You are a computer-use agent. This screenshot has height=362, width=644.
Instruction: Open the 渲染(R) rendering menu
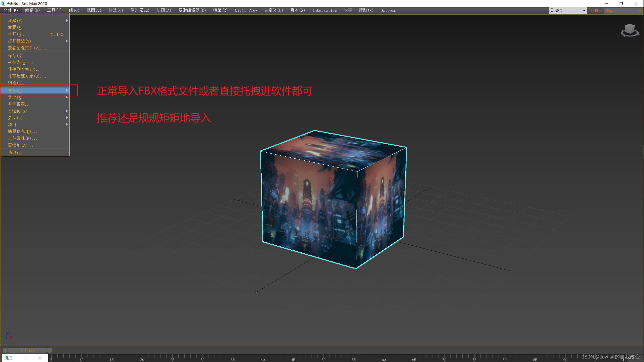tap(220, 10)
